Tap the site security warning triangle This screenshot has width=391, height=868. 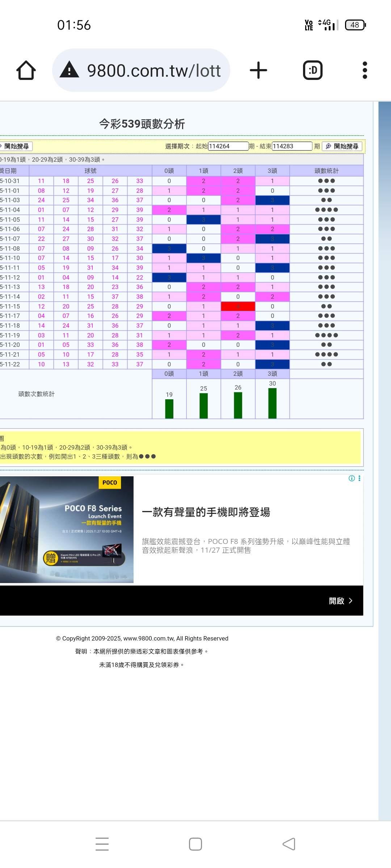tap(69, 70)
